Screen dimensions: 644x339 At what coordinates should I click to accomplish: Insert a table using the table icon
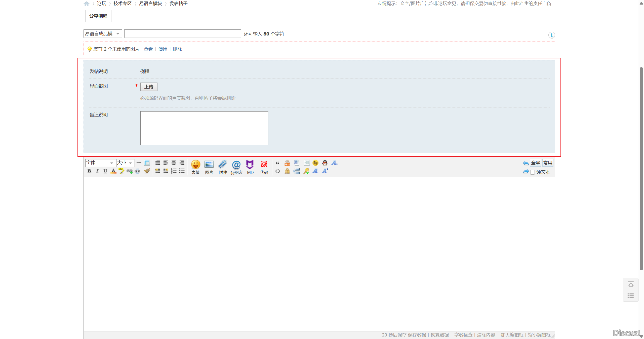pos(147,163)
